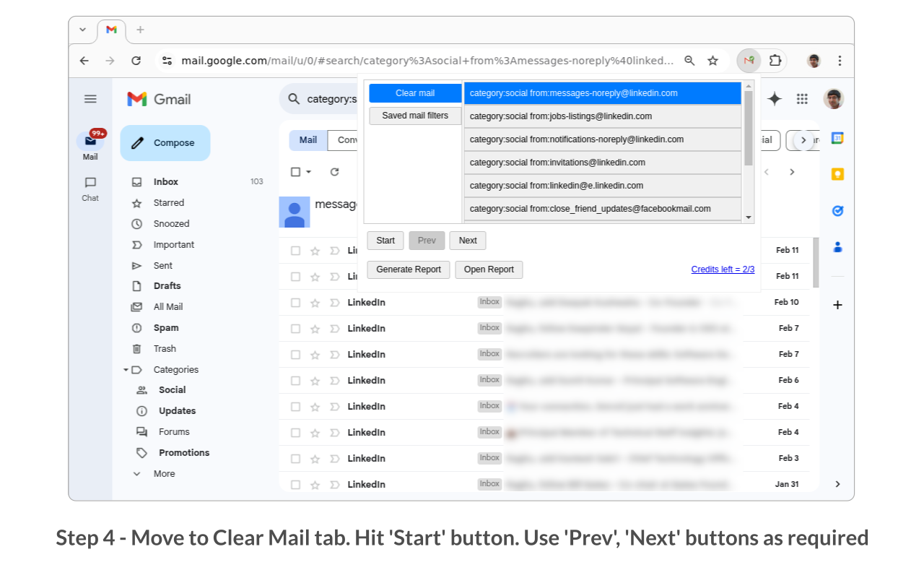Click the Gmail mail list scrollbar thumb
924x578 pixels.
coord(816,263)
